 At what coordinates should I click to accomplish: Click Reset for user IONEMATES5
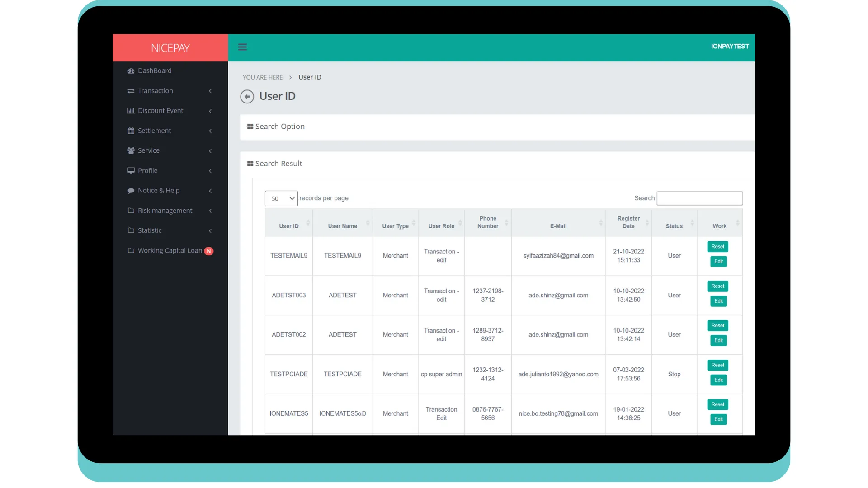click(717, 405)
